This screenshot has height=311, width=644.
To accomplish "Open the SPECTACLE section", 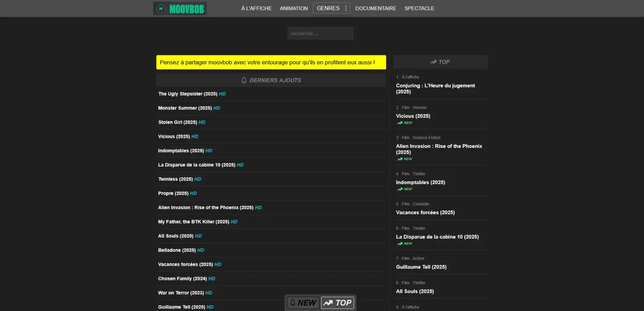I will pos(419,8).
